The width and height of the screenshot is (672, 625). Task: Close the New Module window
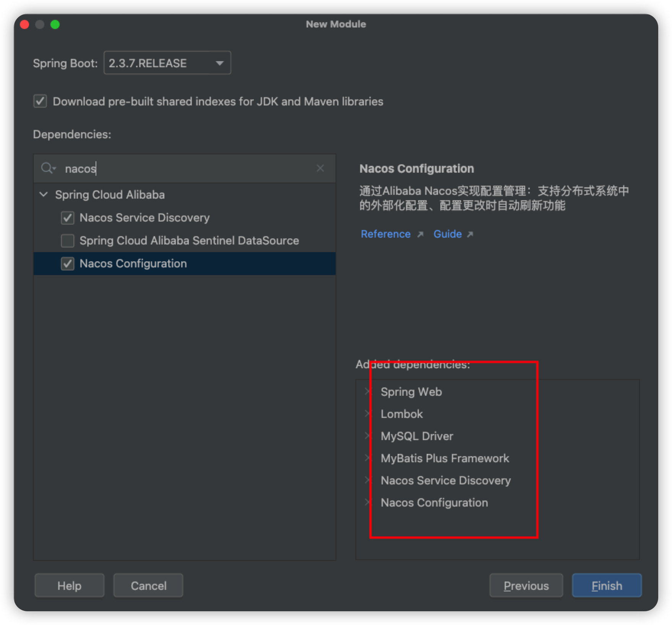(x=24, y=24)
